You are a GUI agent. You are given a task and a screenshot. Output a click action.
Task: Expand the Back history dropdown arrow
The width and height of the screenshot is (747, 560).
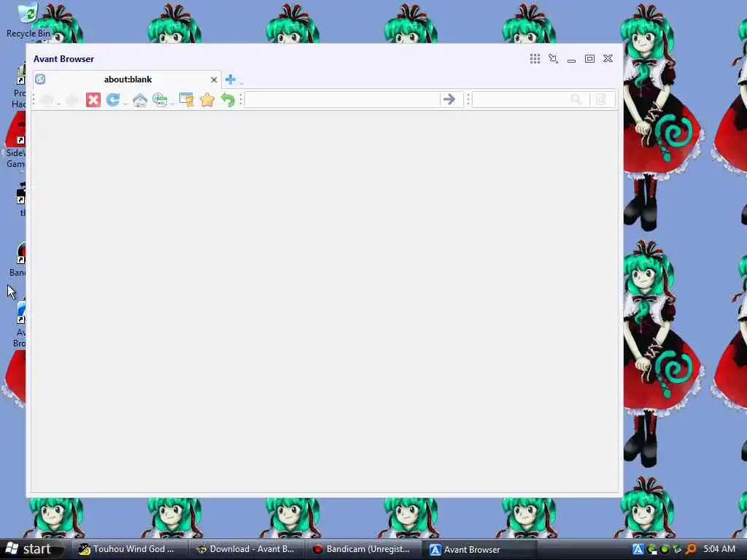click(x=59, y=103)
